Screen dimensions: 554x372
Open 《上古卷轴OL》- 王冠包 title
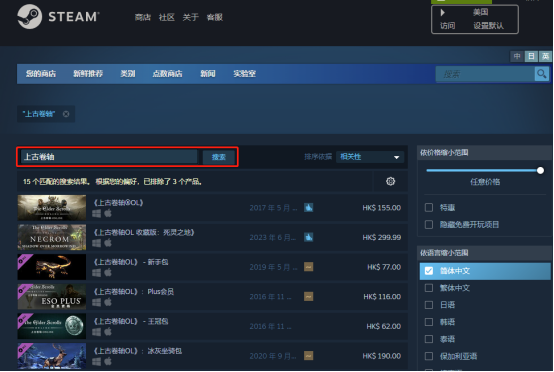131,321
